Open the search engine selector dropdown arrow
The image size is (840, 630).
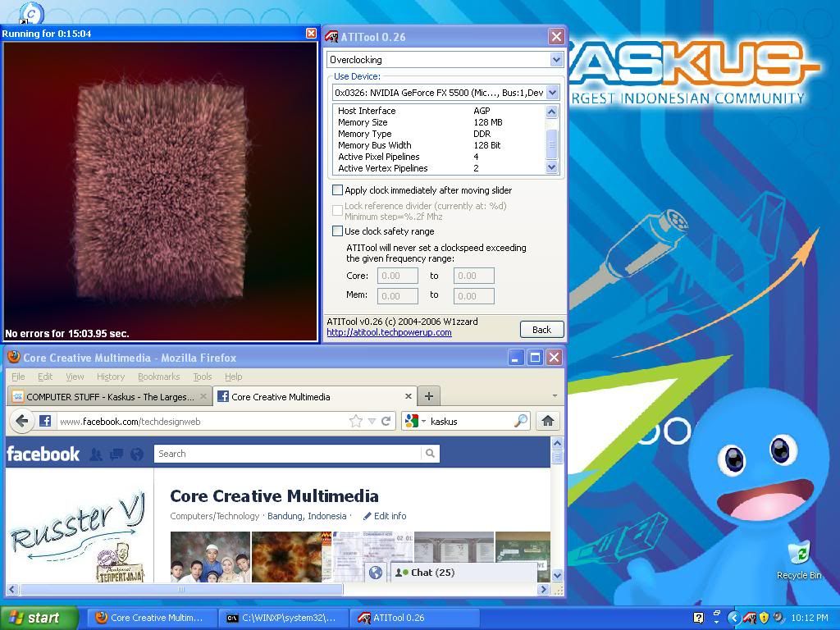[424, 421]
